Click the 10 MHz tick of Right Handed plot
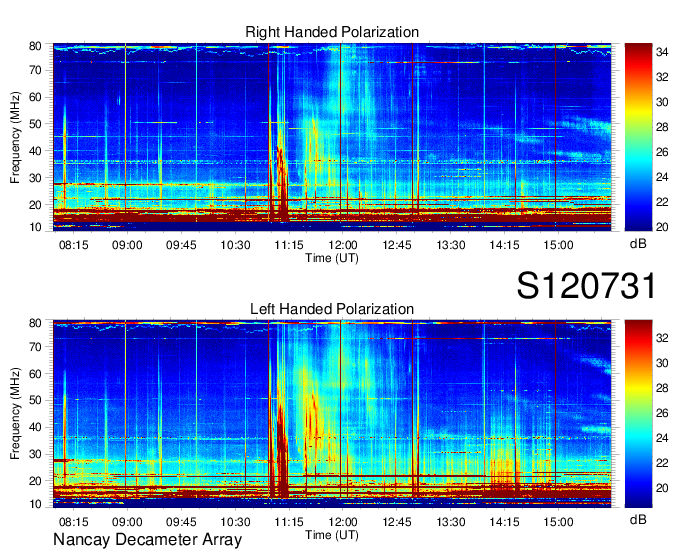 35,227
